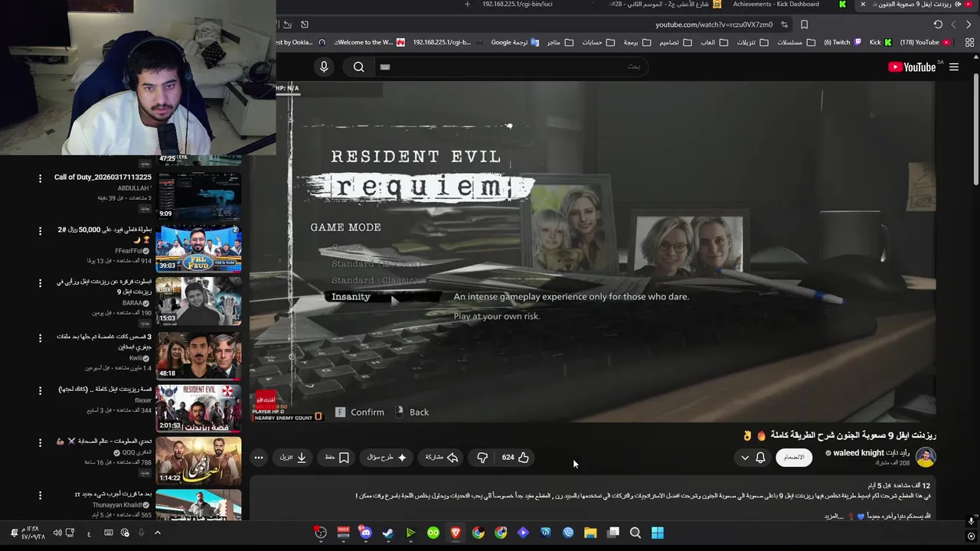Click the channel Join button
The height and width of the screenshot is (551, 980).
click(794, 458)
